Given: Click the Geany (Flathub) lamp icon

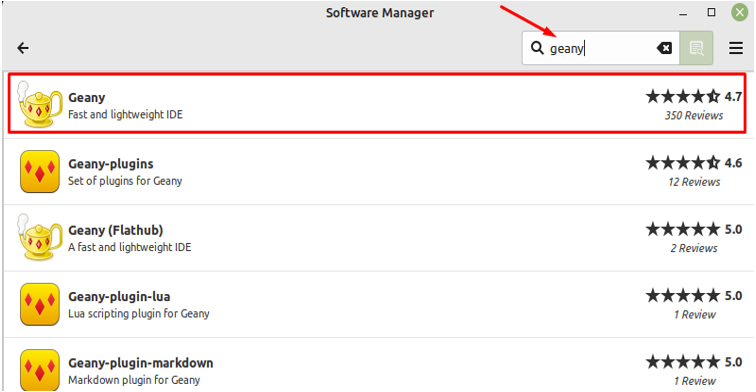Looking at the screenshot, I should pos(40,237).
